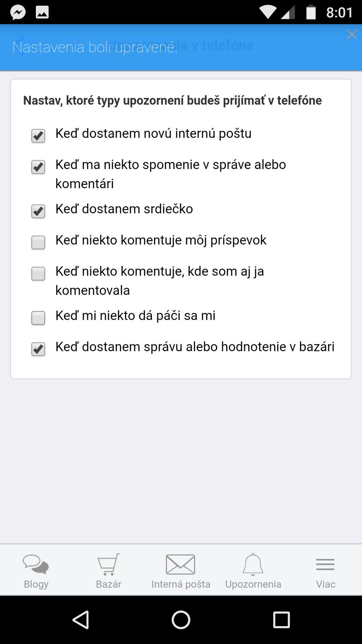Tap the 'Nastavenia boli upravené.' banner text
Screen dimensions: 362x644
tap(95, 47)
